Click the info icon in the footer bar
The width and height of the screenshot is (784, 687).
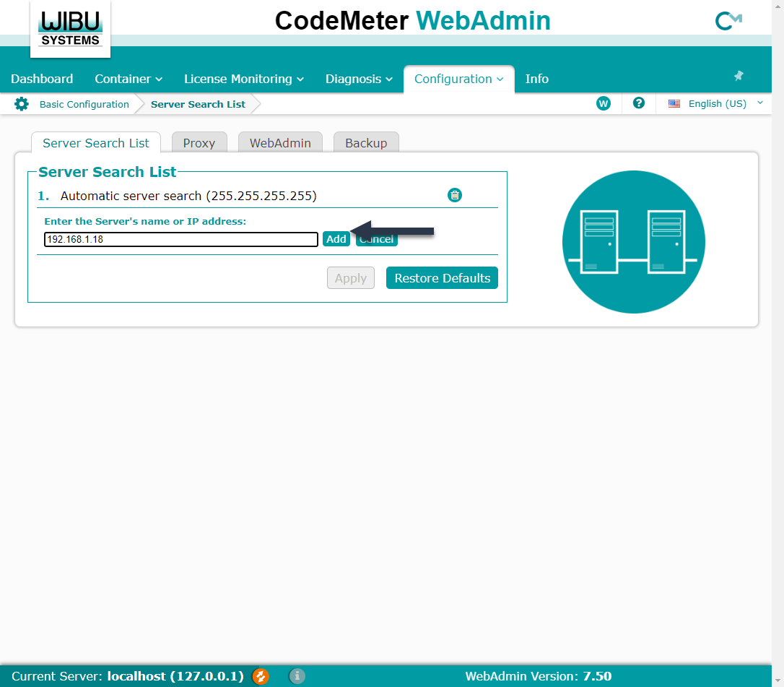(x=297, y=676)
